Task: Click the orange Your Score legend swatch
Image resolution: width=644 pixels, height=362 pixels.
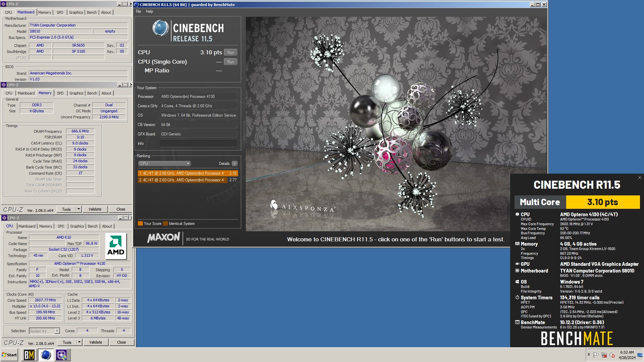Action: (140, 224)
